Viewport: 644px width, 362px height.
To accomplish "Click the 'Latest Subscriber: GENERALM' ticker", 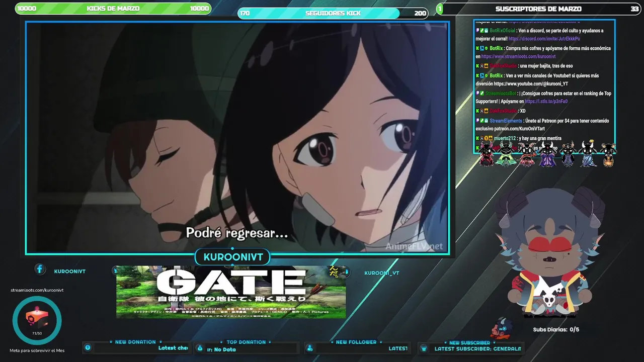I will coord(477,348).
